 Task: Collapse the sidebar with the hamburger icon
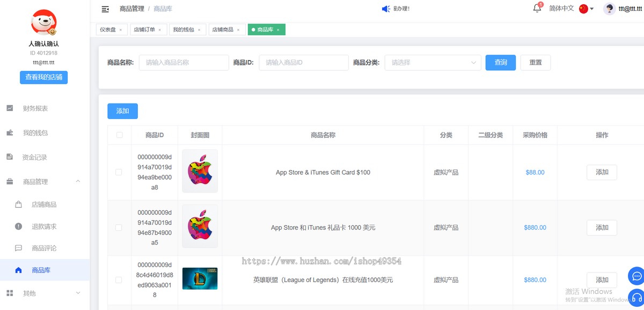pos(105,9)
